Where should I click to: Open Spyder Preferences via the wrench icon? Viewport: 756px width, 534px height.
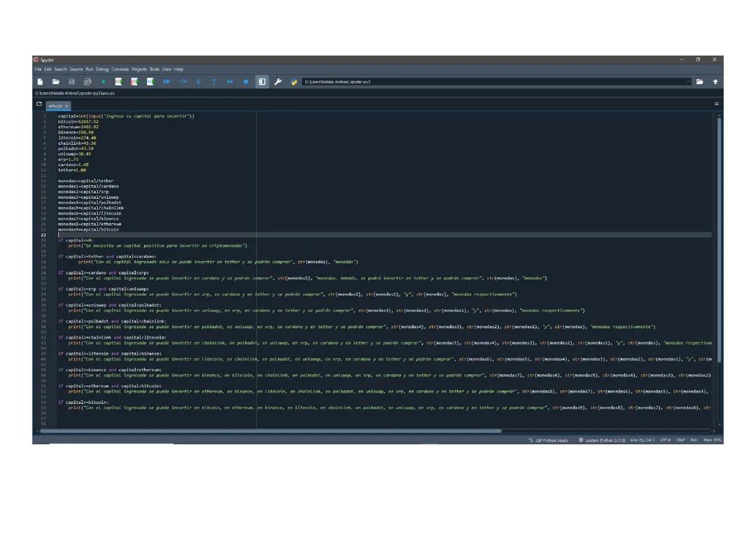pos(277,81)
